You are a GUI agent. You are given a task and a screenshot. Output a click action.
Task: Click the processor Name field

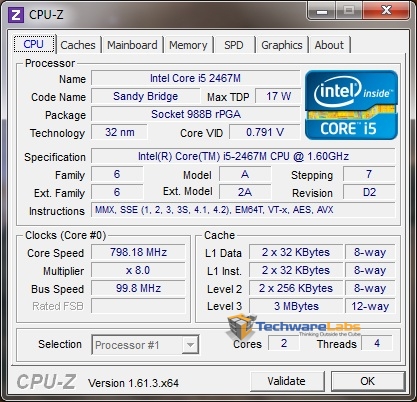point(195,78)
